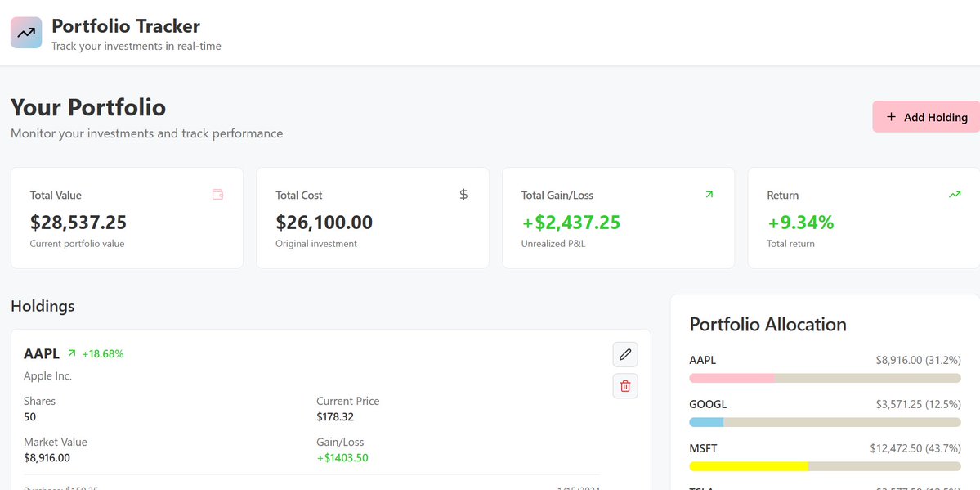The width and height of the screenshot is (980, 490).
Task: Click the Your Portfolio heading
Action: pyautogui.click(x=88, y=107)
